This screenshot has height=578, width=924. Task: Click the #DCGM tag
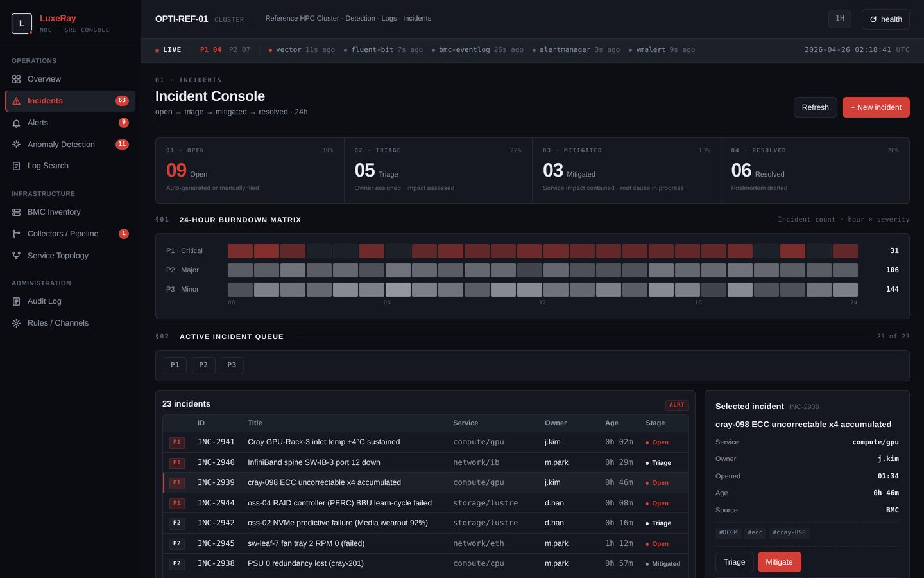click(x=728, y=533)
